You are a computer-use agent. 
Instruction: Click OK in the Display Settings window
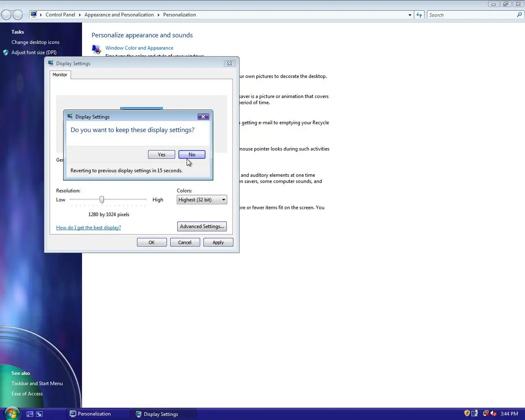152,242
